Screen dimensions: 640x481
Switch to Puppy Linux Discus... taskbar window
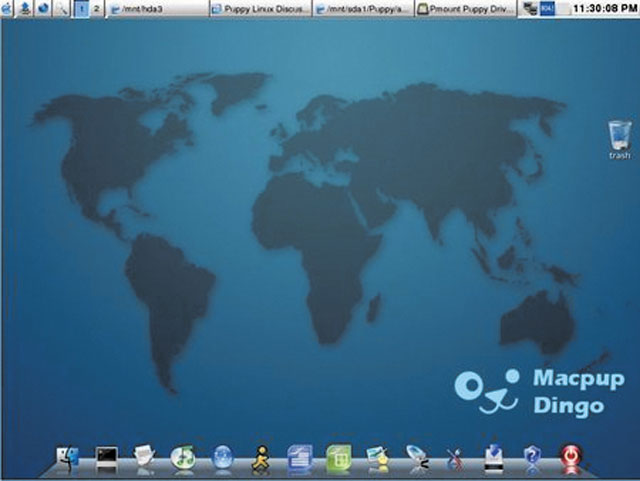click(x=261, y=9)
